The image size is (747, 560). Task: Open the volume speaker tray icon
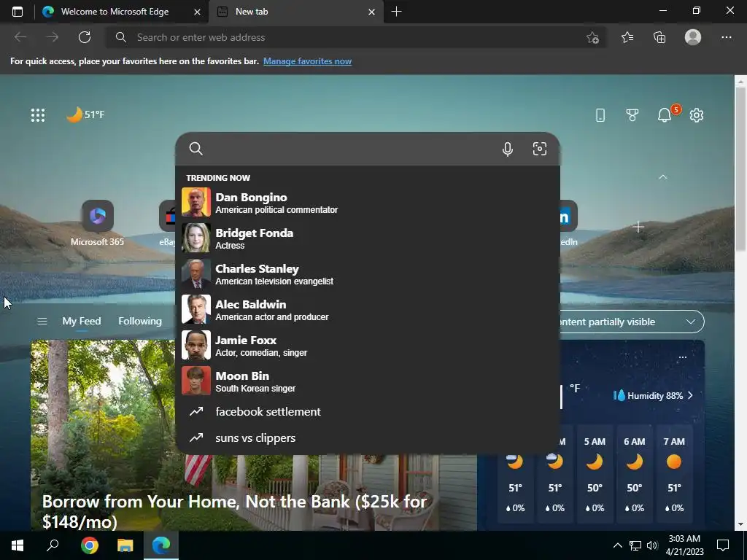[652, 545]
